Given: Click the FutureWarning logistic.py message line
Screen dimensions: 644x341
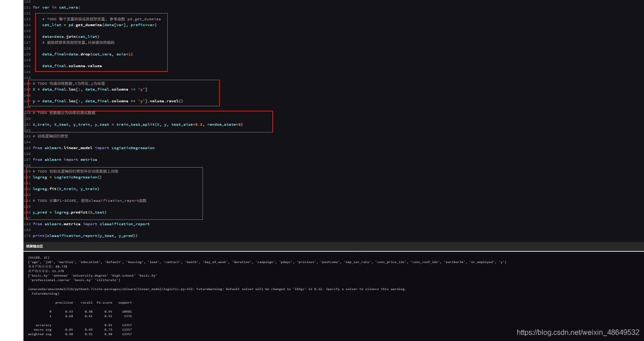Looking at the screenshot, I should click(x=217, y=289).
